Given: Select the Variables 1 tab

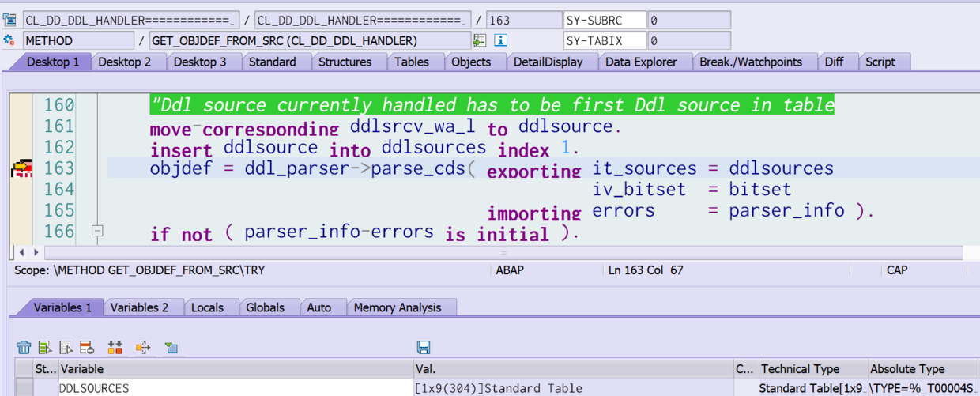Looking at the screenshot, I should point(62,307).
